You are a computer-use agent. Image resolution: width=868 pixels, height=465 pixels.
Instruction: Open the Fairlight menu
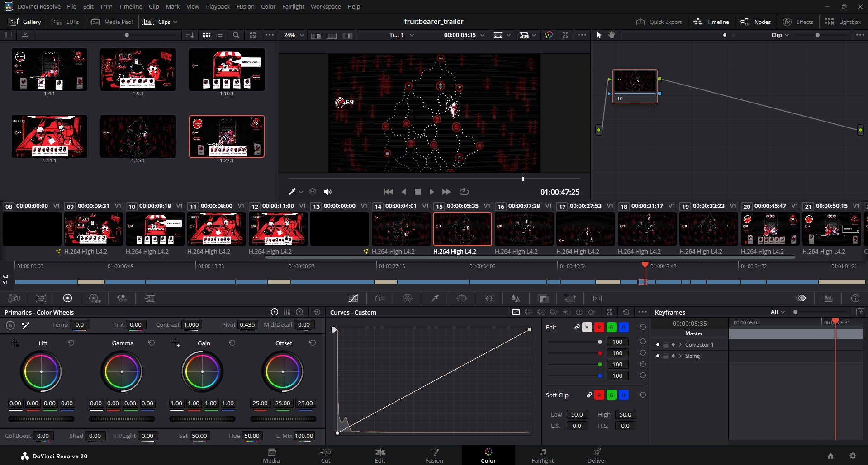pyautogui.click(x=293, y=6)
